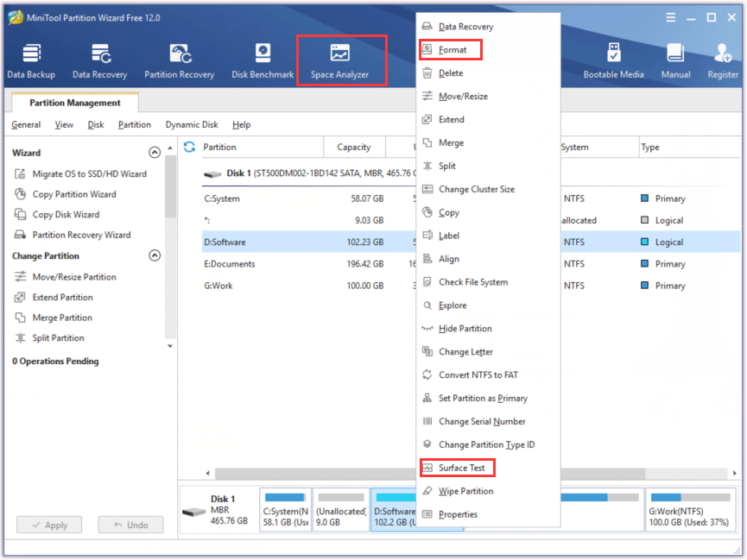Open the Manual
Viewport: 747px width, 560px height.
[x=675, y=61]
